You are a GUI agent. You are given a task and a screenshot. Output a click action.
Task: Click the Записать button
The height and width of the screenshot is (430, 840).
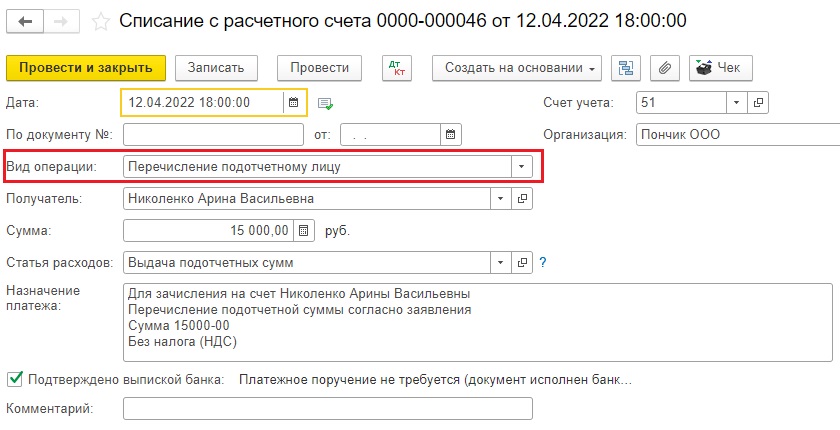coord(216,68)
